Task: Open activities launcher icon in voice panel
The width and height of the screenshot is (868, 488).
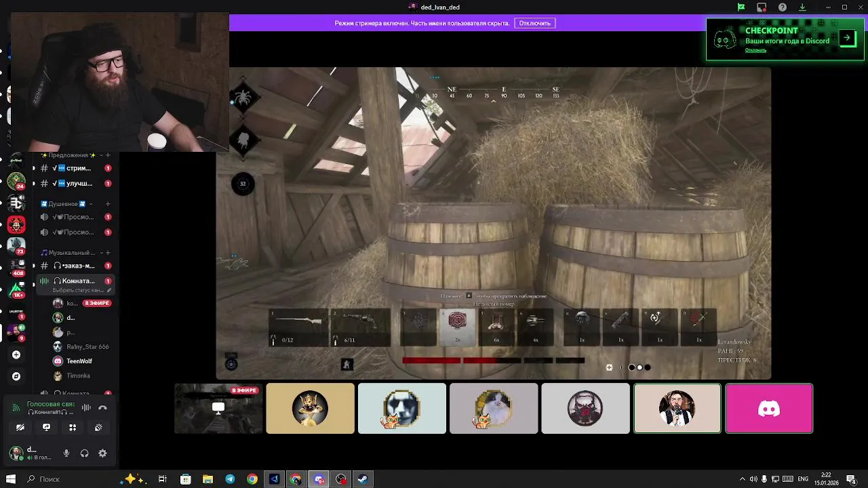Action: pyautogui.click(x=73, y=428)
